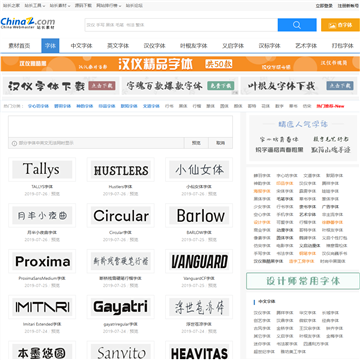Click the 注册新账号 link

pos(348,6)
